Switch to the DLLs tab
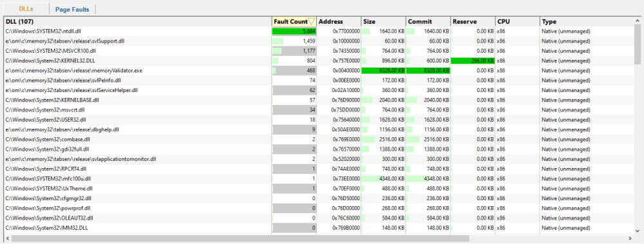The image size is (644, 244). (26, 8)
